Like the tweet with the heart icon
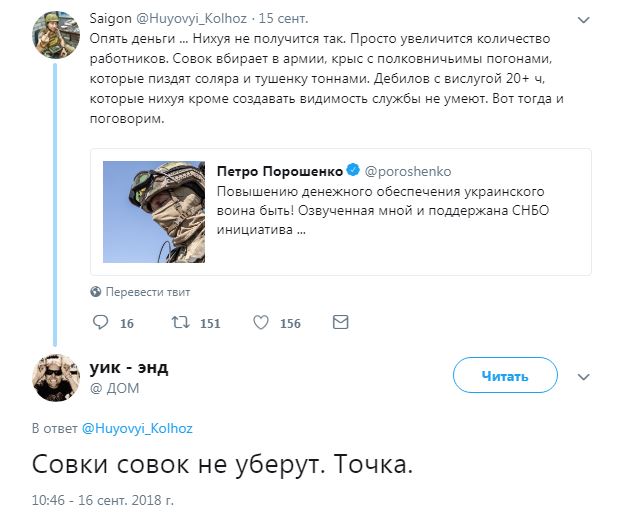This screenshot has width=624, height=516. click(x=261, y=322)
